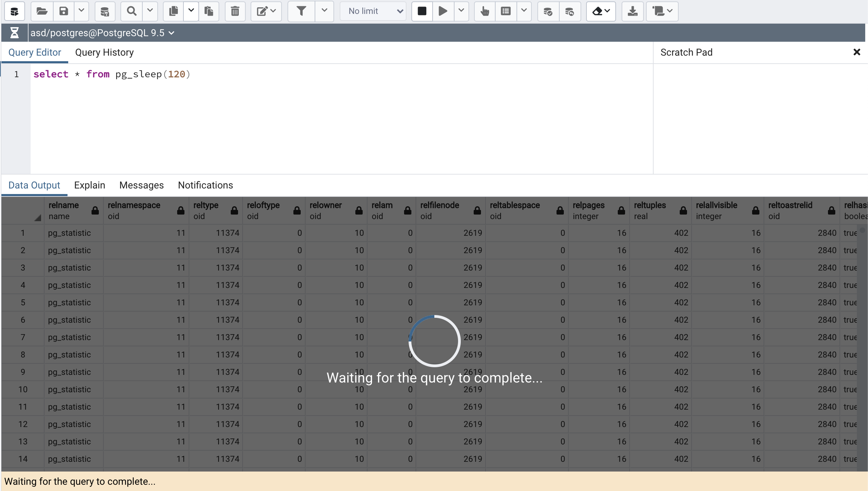Switch to the Query History tab

point(104,53)
